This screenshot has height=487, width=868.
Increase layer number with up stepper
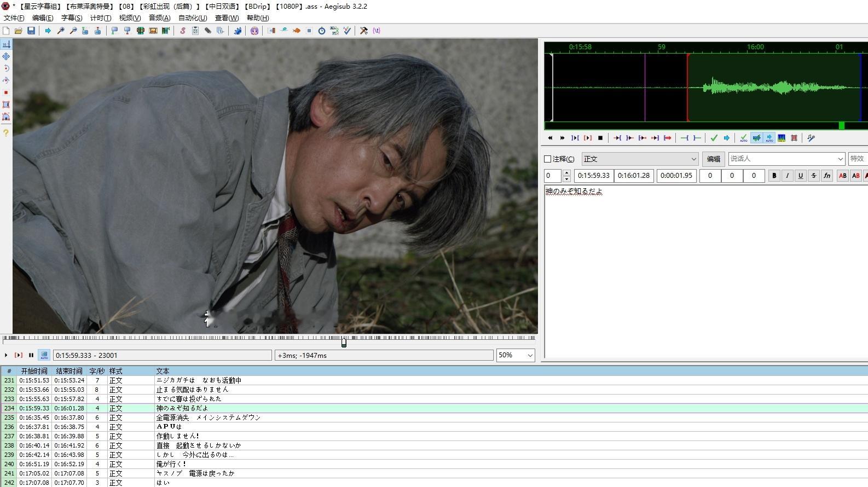click(566, 172)
